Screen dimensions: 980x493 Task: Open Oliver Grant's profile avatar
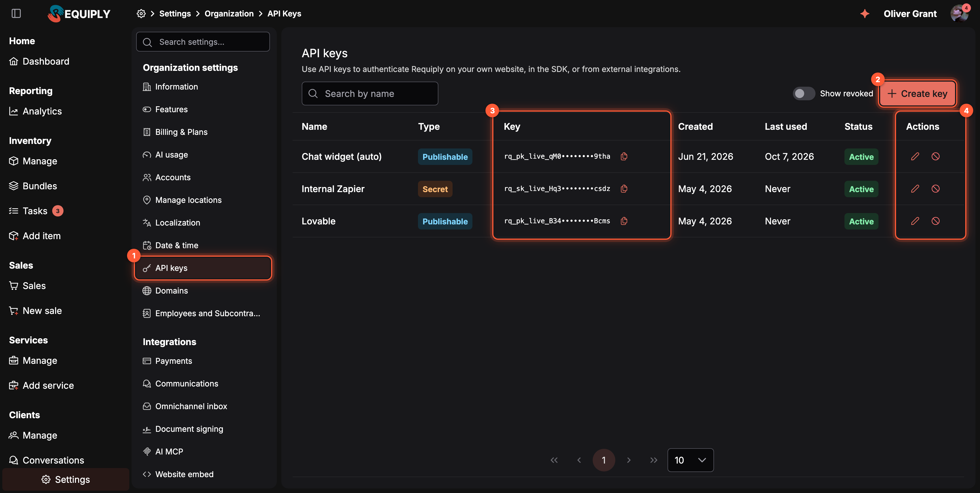[959, 14]
